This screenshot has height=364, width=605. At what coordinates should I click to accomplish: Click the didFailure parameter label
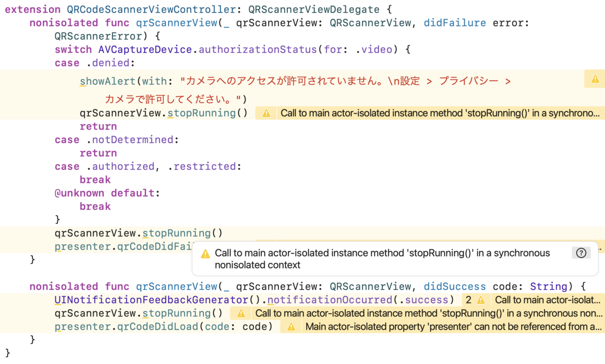click(x=455, y=23)
